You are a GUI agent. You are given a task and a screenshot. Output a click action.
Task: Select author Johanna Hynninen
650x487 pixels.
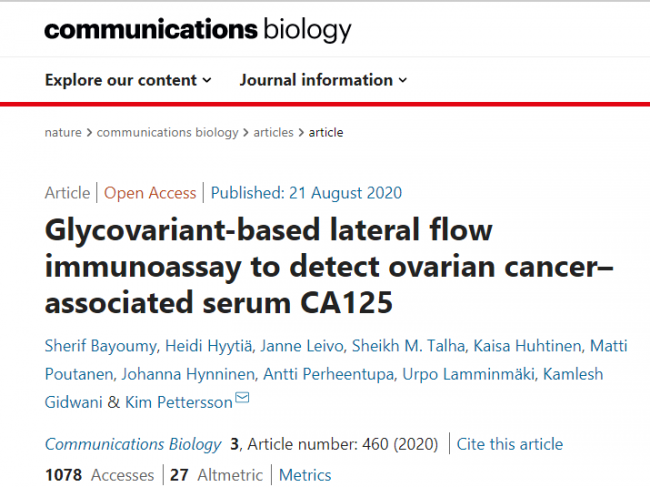(x=188, y=374)
